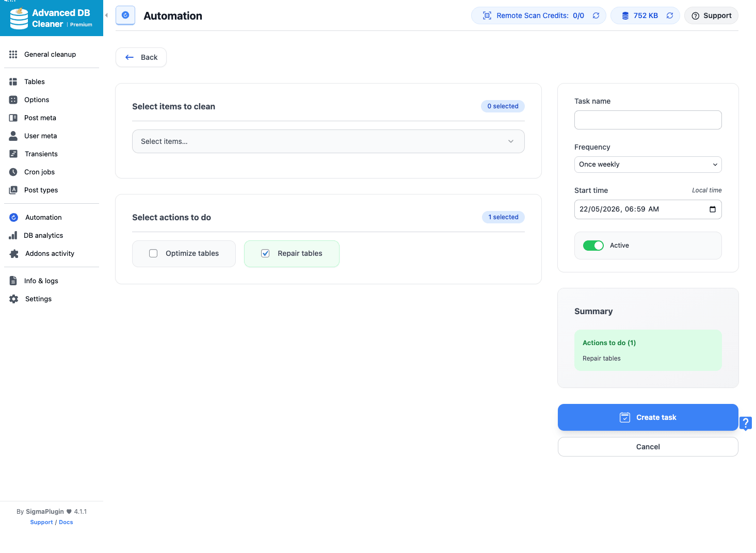Click the Support question-mark icon
This screenshot has height=553, width=756.
click(696, 15)
